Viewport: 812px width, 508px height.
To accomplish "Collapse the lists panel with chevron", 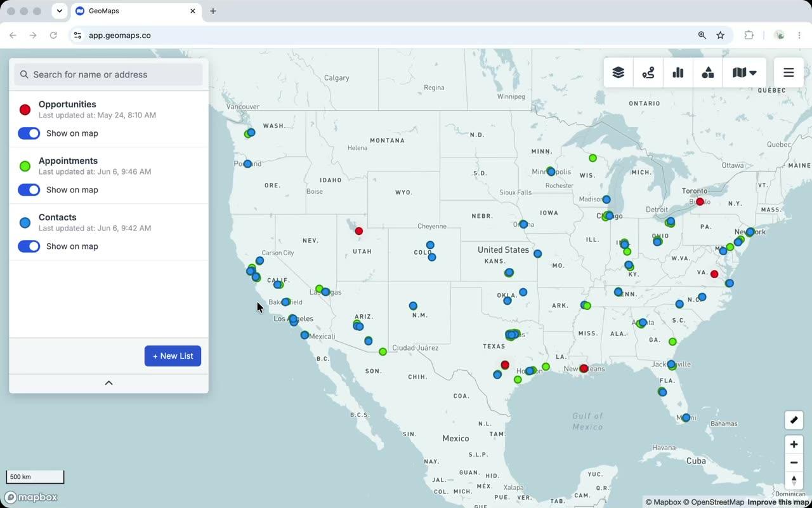I will click(x=108, y=383).
